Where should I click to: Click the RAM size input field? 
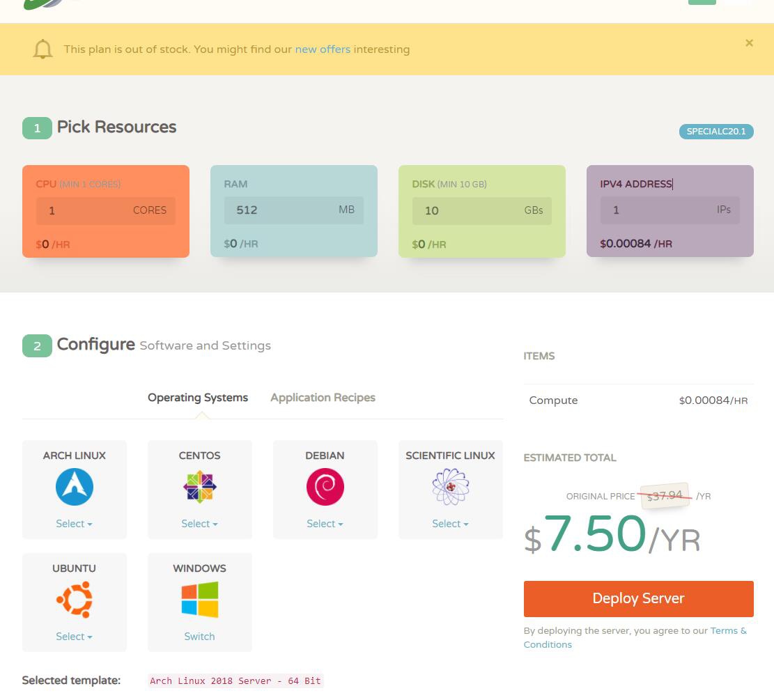[279, 210]
